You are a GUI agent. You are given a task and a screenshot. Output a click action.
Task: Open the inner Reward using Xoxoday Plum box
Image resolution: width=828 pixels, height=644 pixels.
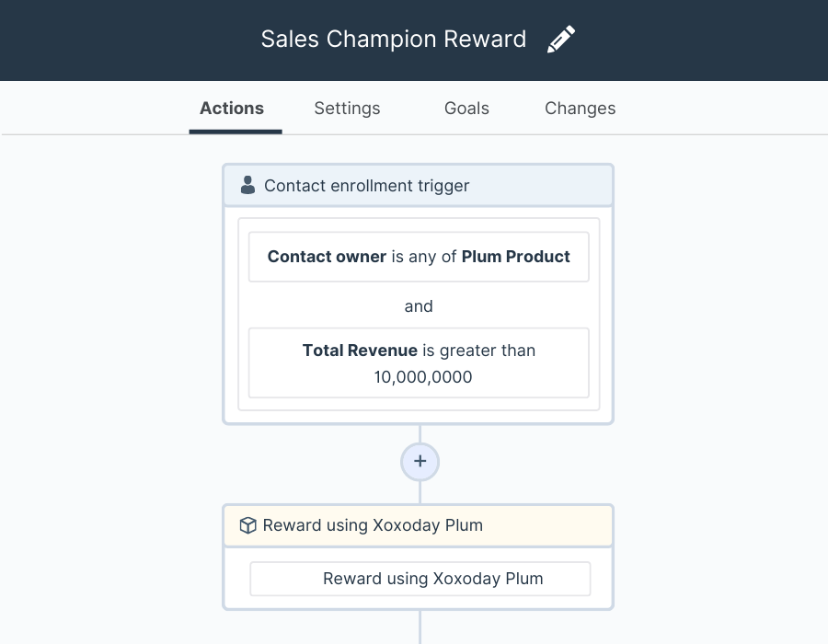pos(420,579)
